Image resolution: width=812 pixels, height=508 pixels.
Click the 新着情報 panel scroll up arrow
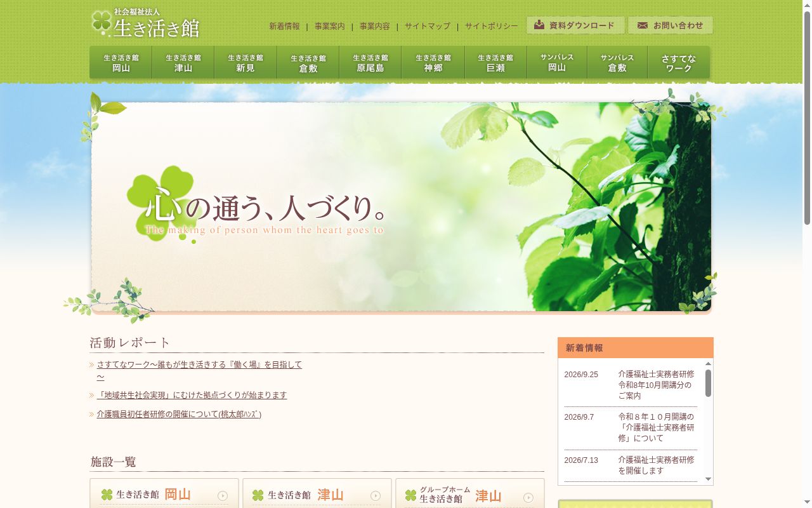(x=708, y=363)
